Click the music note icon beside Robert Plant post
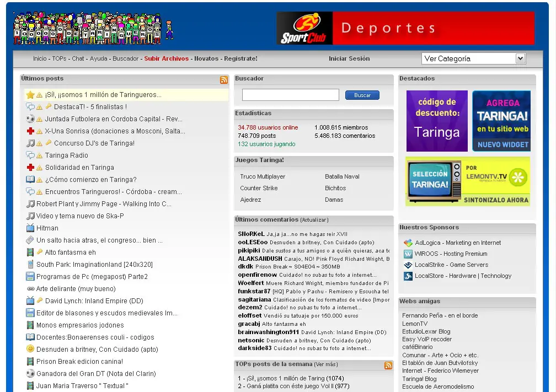Image resolution: width=556 pixels, height=392 pixels. tap(30, 204)
